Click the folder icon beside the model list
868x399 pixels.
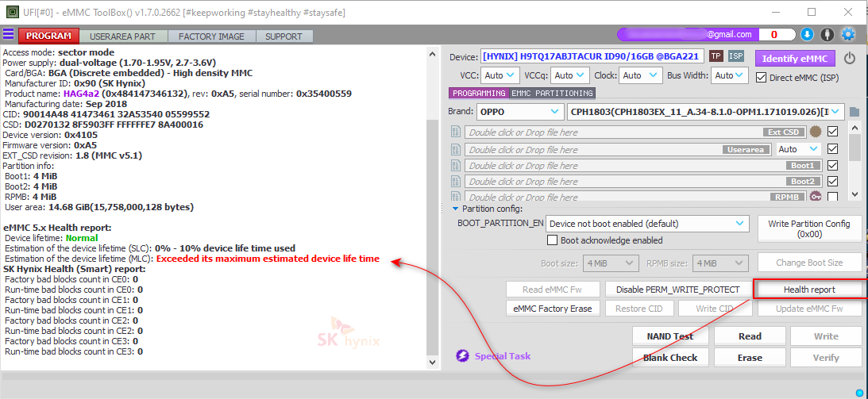pos(854,112)
